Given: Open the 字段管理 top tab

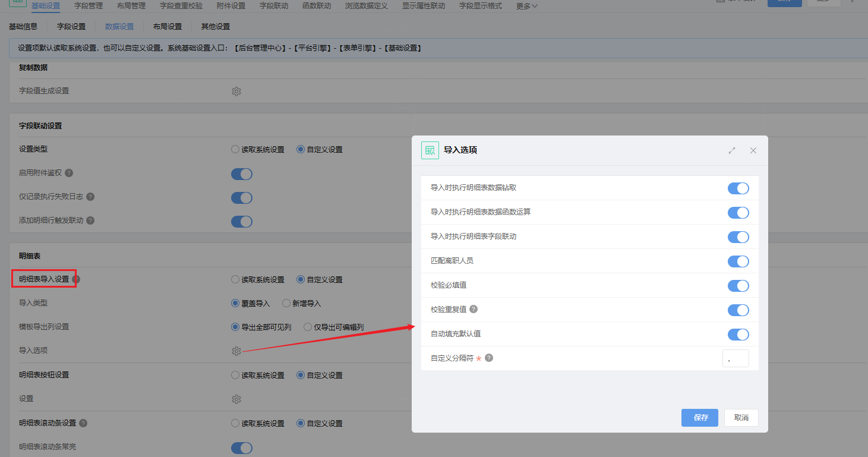Looking at the screenshot, I should 89,6.
